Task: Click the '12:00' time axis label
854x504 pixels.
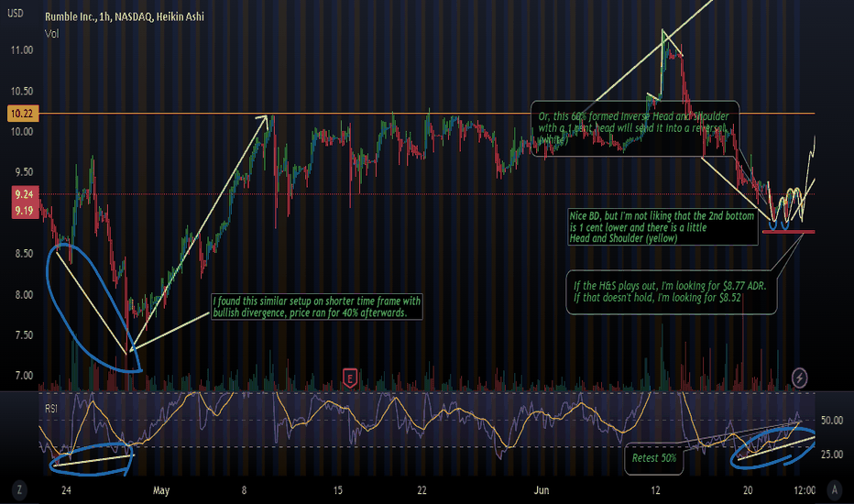Action: 805,490
